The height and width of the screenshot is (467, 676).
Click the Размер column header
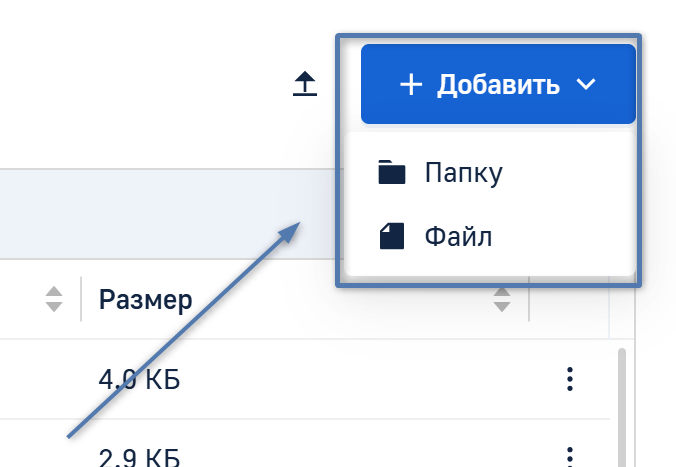pos(146,300)
